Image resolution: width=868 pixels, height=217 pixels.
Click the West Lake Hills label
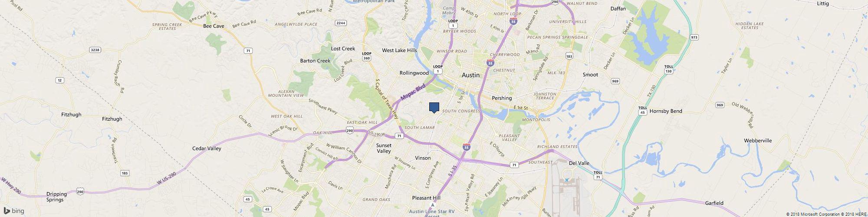(399, 50)
